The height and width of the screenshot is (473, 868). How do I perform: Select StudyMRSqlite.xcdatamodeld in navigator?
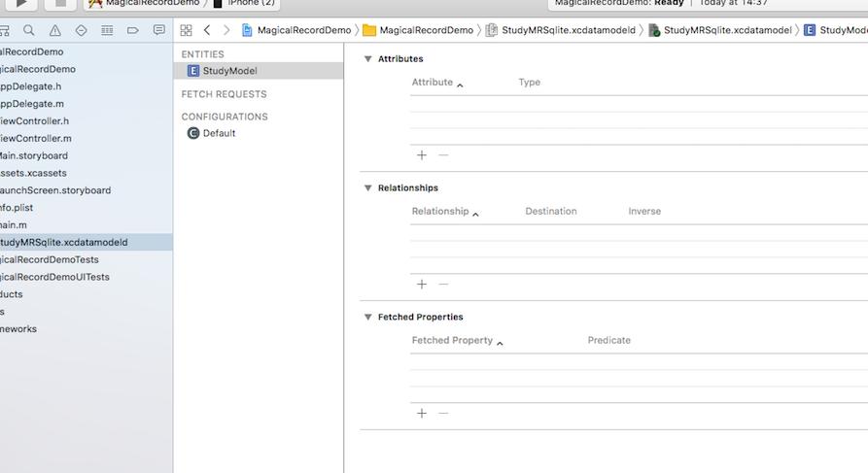pos(86,242)
